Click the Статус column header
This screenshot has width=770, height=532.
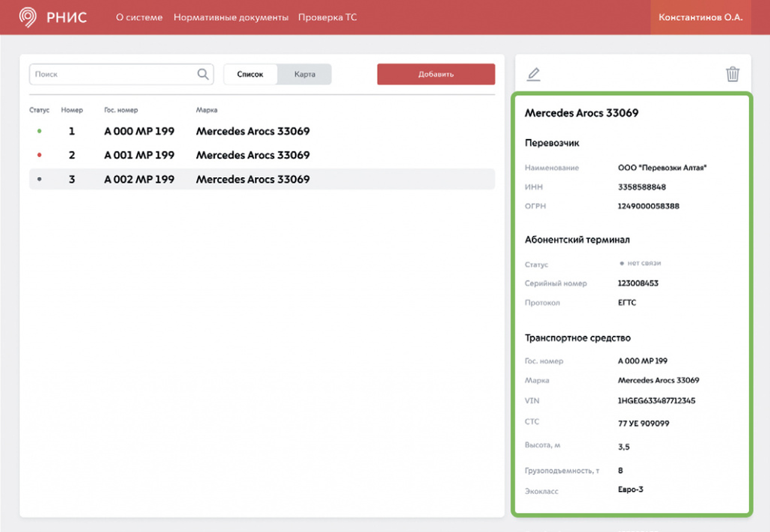tap(39, 111)
